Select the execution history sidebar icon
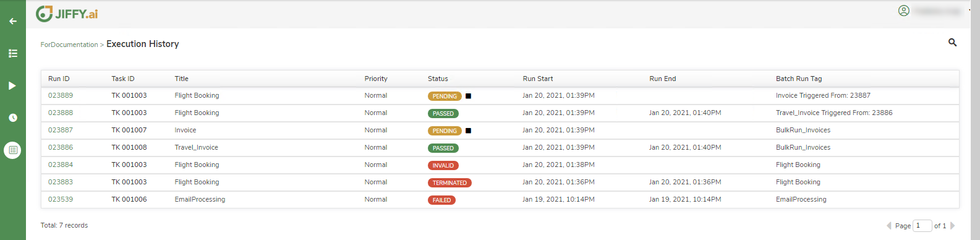Screen dimensions: 980x240 [12, 150]
